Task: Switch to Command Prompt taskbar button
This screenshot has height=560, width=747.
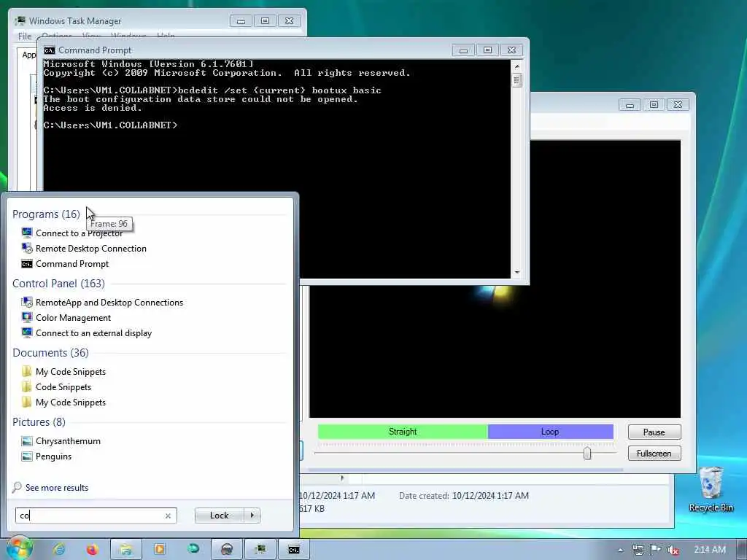Action: (x=294, y=550)
